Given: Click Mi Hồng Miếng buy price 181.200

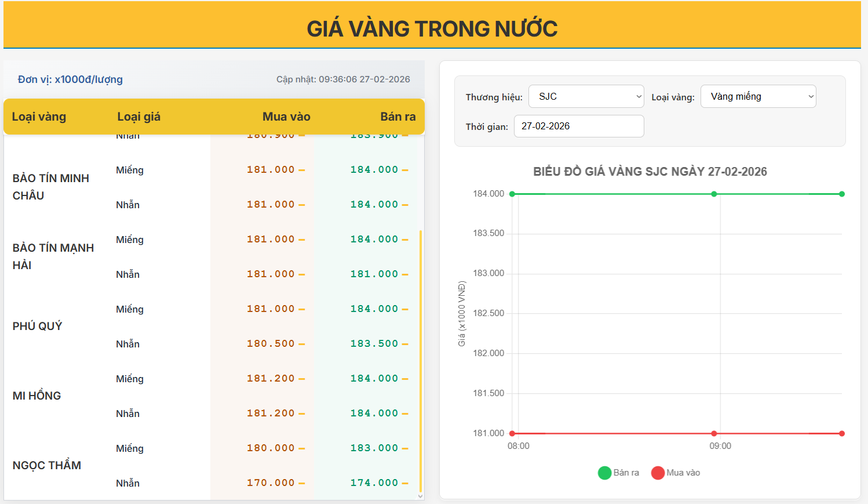Looking at the screenshot, I should [x=271, y=378].
